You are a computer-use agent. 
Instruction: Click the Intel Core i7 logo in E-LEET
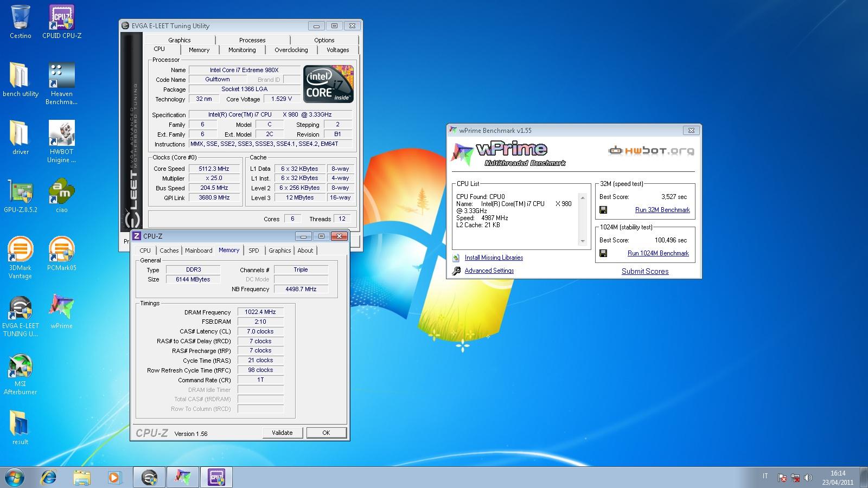point(329,84)
